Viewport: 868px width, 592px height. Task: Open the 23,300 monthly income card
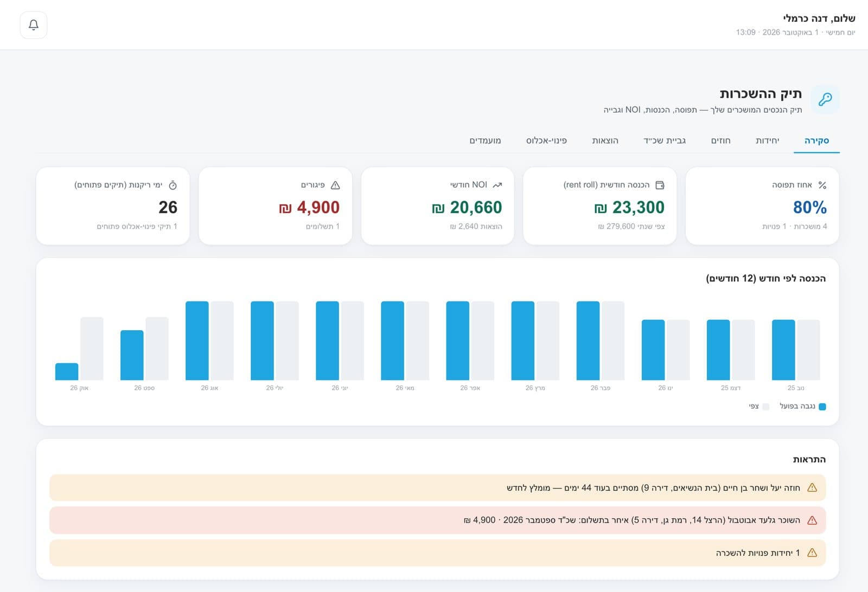tap(600, 206)
